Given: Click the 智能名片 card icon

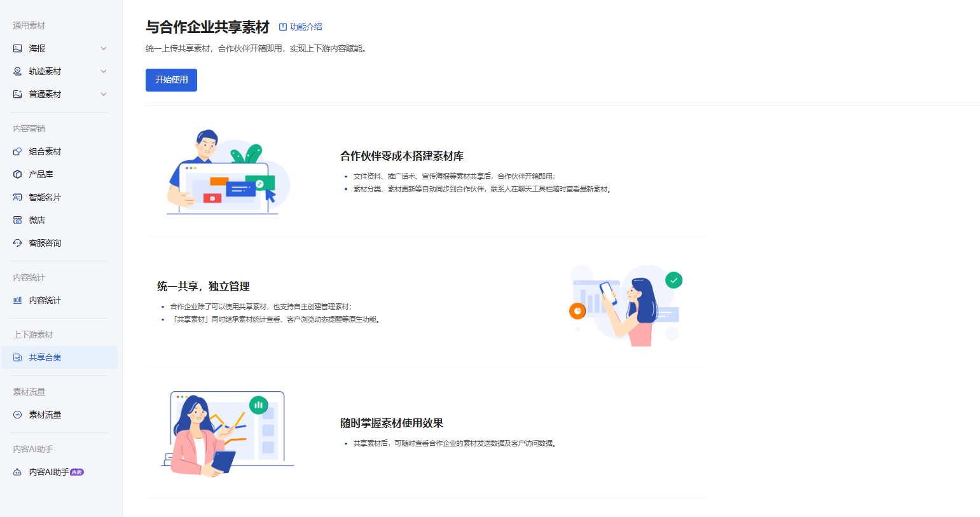Looking at the screenshot, I should pos(18,197).
